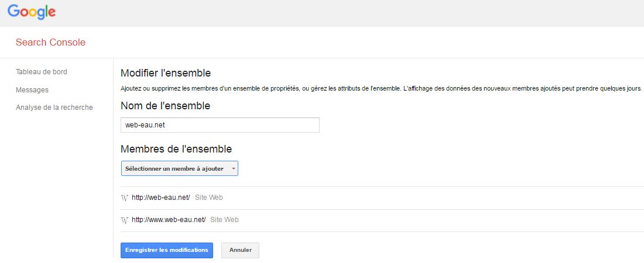This screenshot has height=263, width=644.
Task: Click favicon next to http://www.web-eau.net/
Action: pos(125,220)
